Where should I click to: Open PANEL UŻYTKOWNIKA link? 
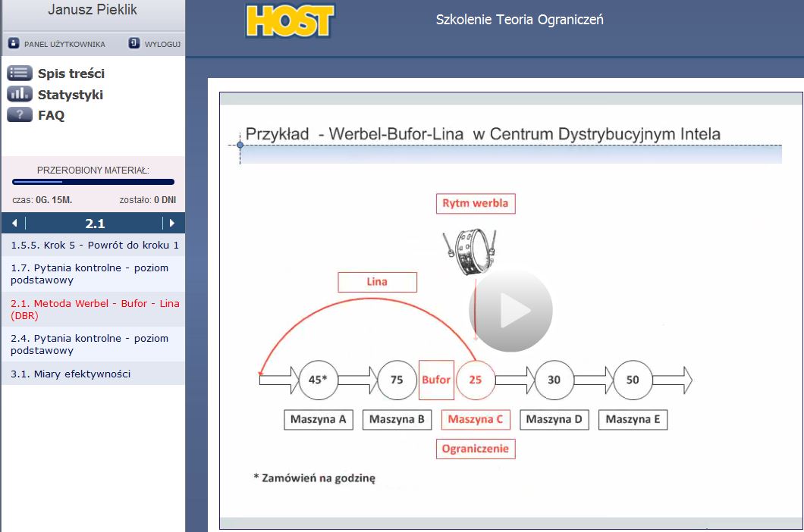[x=64, y=44]
